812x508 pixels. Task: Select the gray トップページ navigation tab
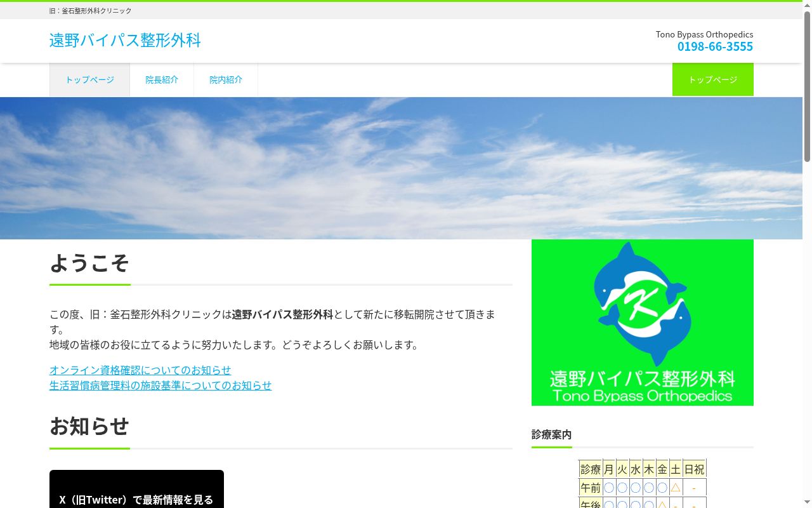pyautogui.click(x=89, y=80)
